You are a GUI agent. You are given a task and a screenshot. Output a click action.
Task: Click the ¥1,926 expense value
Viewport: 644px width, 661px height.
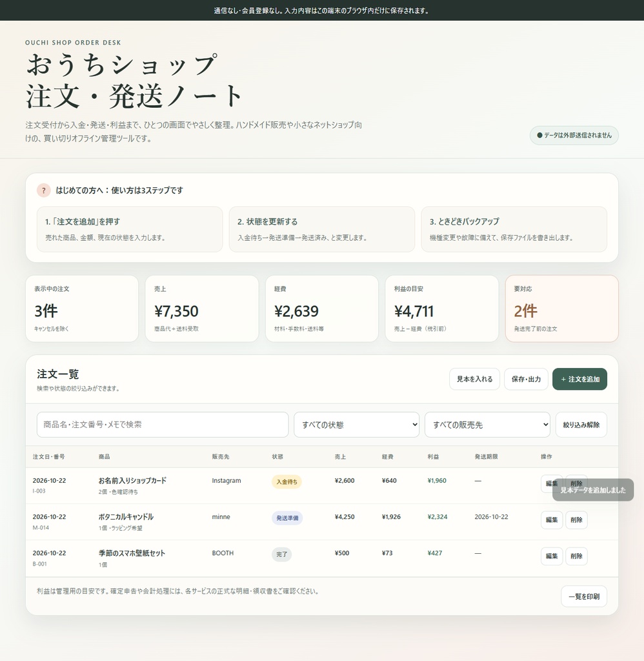pos(391,517)
